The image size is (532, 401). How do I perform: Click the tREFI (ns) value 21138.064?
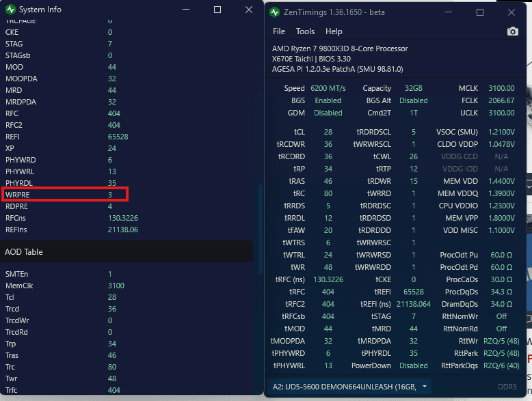pyautogui.click(x=413, y=304)
